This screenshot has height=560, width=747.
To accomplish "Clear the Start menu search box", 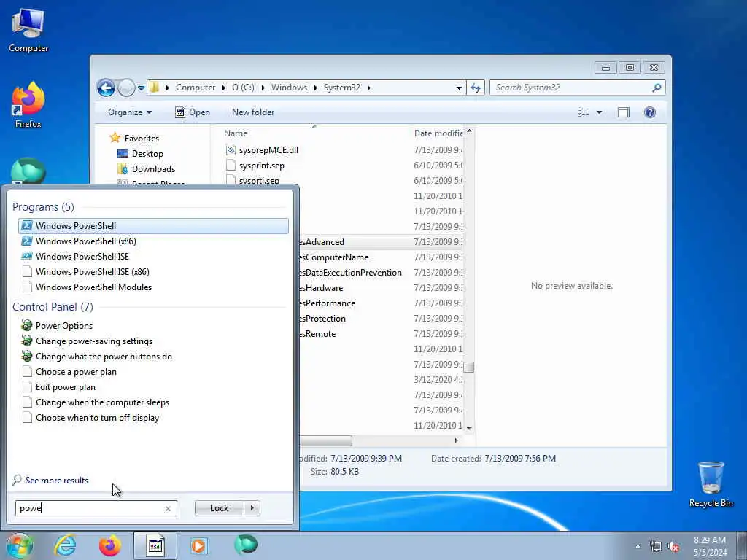I will (168, 508).
